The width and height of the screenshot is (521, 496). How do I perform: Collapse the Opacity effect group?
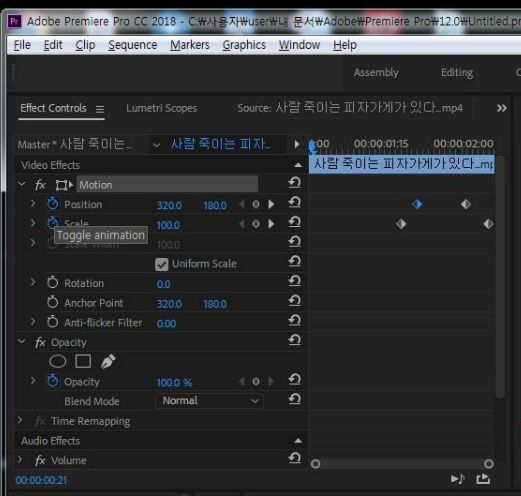tap(22, 341)
